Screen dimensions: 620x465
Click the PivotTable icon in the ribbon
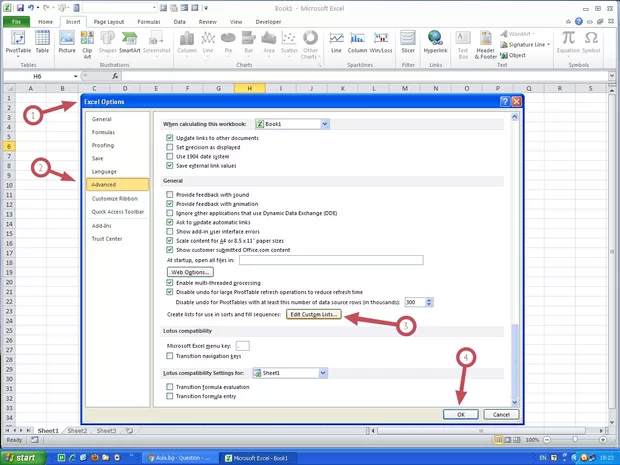pyautogui.click(x=16, y=40)
